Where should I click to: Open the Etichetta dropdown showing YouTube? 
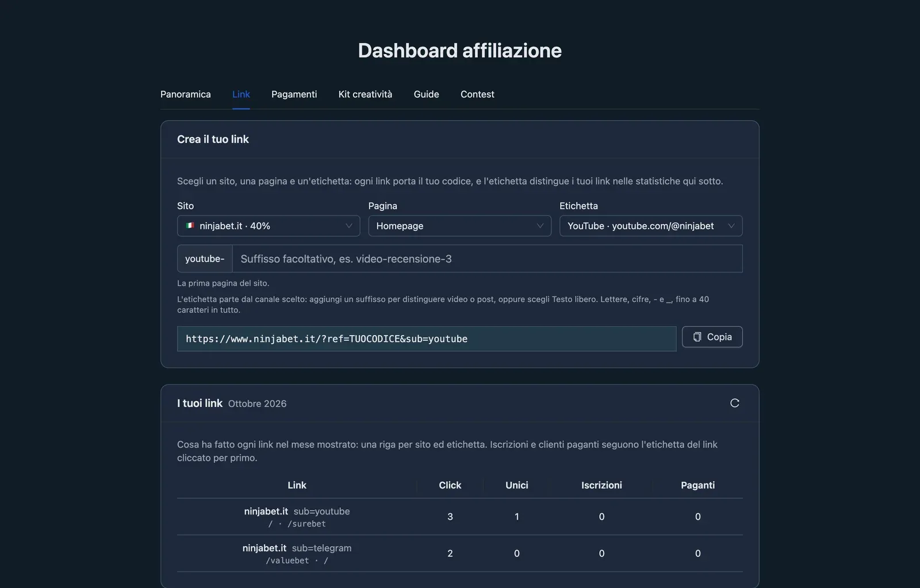click(x=651, y=226)
